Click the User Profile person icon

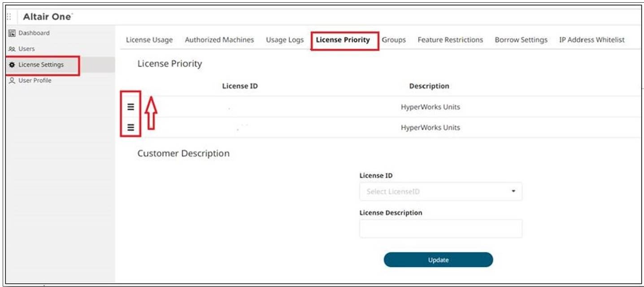[13, 81]
